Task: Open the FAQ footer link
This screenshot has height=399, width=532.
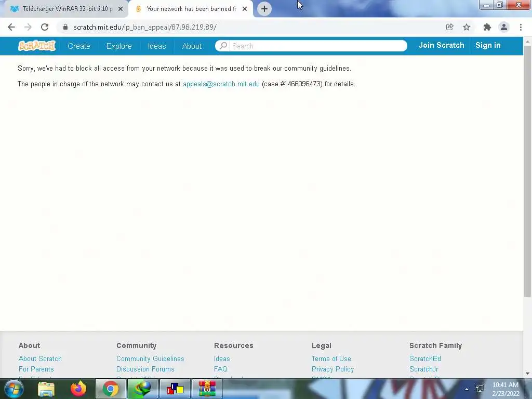Action: tap(220, 369)
